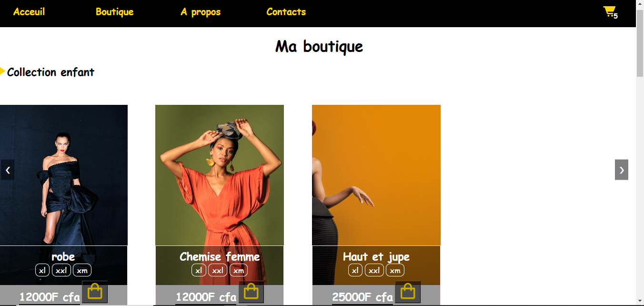Add Chemise femme to the shopping bag

(251, 292)
